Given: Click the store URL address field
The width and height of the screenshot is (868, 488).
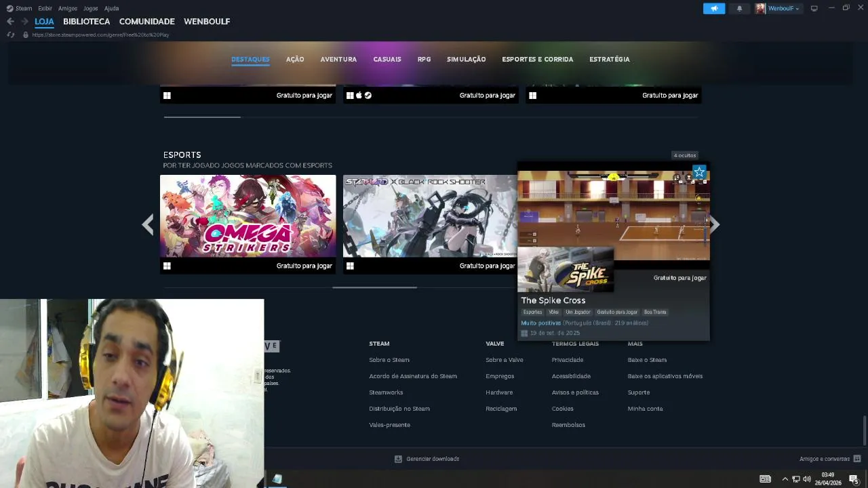Looking at the screenshot, I should 100,35.
